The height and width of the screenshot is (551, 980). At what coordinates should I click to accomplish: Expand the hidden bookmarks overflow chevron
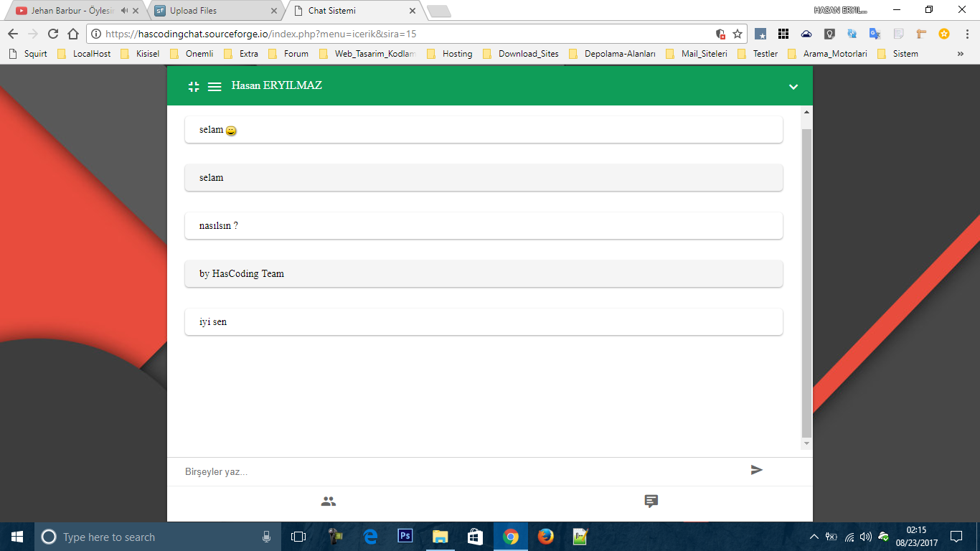[x=961, y=53]
